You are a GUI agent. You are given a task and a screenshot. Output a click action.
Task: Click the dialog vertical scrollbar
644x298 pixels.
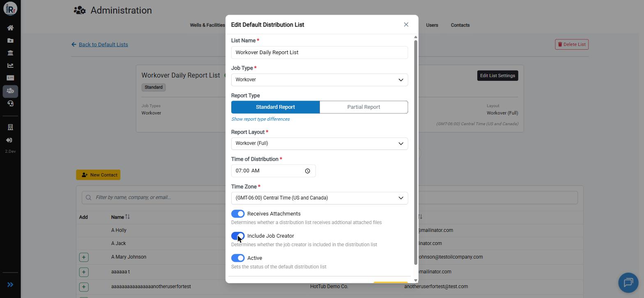click(416, 152)
